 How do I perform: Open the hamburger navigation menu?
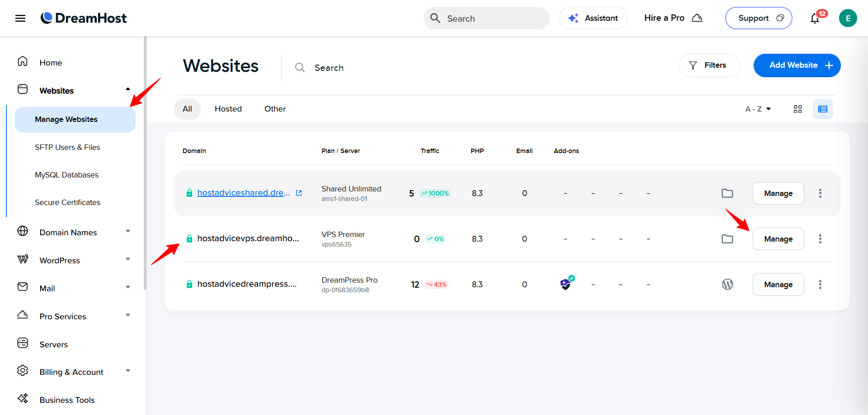click(x=20, y=18)
